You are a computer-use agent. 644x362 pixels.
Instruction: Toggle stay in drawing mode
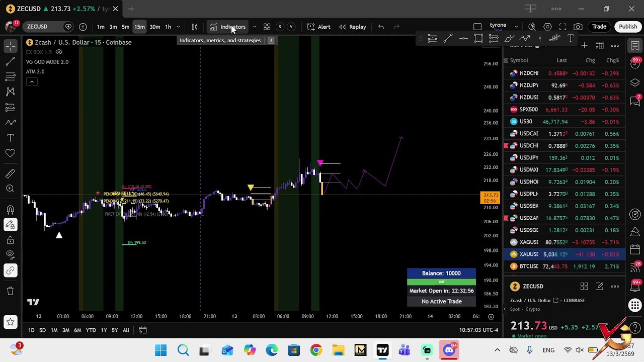pos(10,225)
